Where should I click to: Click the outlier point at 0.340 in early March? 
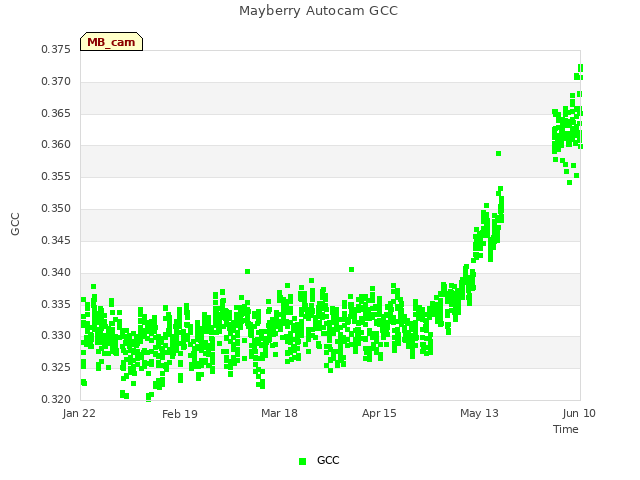[247, 271]
